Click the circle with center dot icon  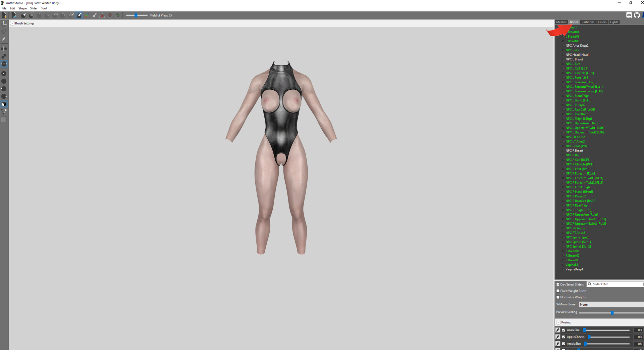coord(4,74)
